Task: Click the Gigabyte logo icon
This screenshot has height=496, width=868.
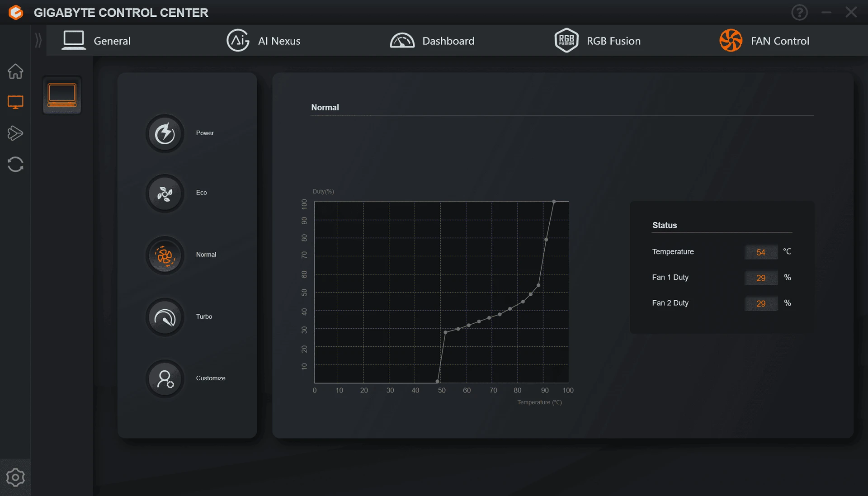Action: pyautogui.click(x=16, y=12)
